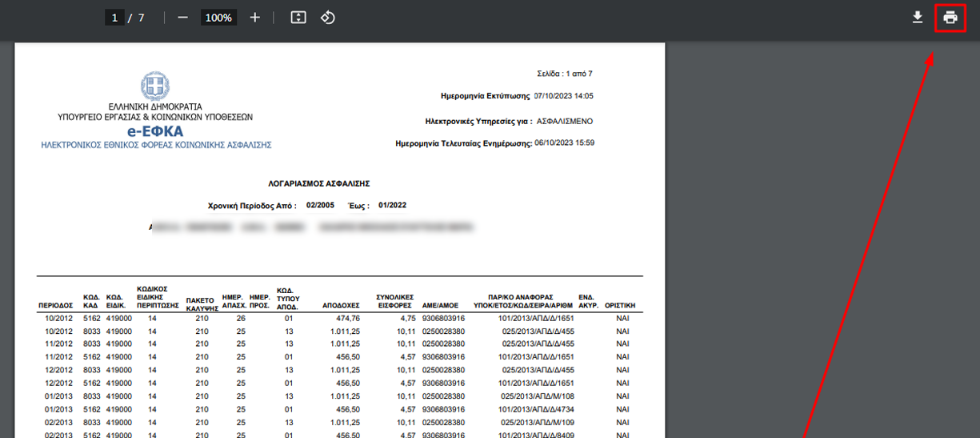Download the PDF document

click(x=918, y=18)
